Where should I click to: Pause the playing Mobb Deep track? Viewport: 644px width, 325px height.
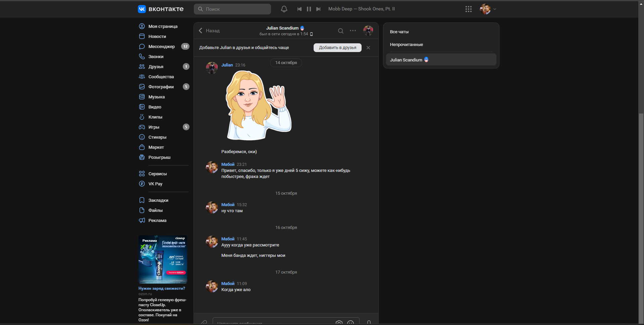[x=309, y=9]
